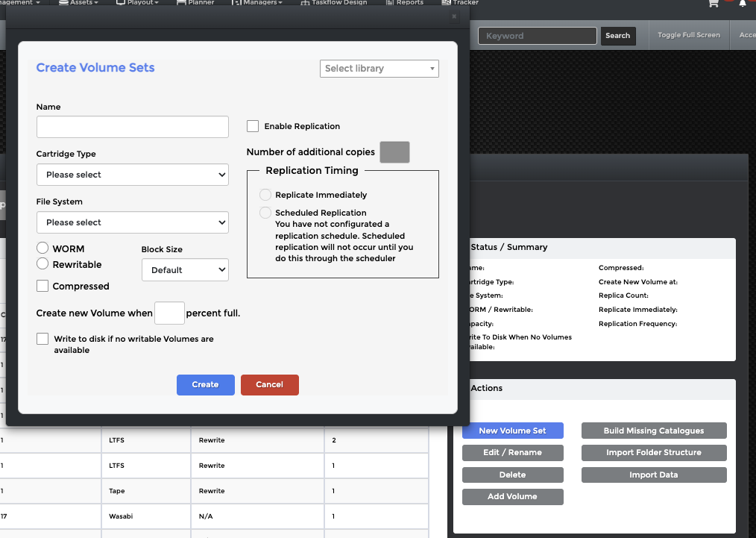Image resolution: width=756 pixels, height=538 pixels.
Task: Click Toggle Full Screen
Action: (688, 35)
